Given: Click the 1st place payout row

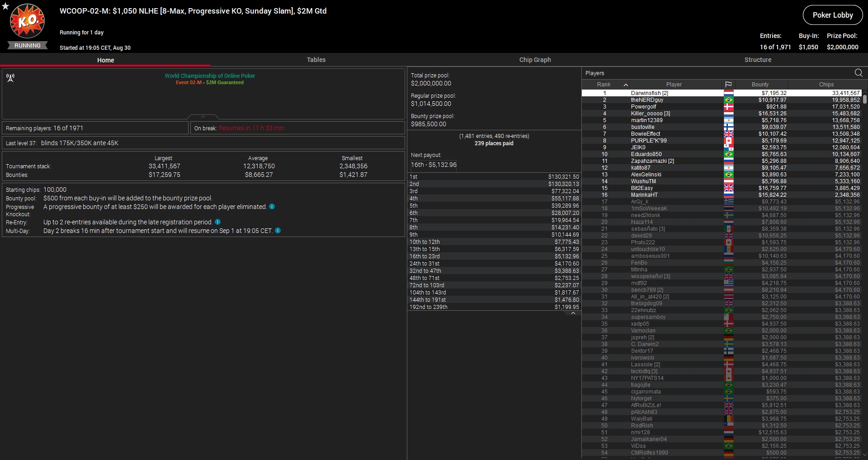Looking at the screenshot, I should click(494, 177).
